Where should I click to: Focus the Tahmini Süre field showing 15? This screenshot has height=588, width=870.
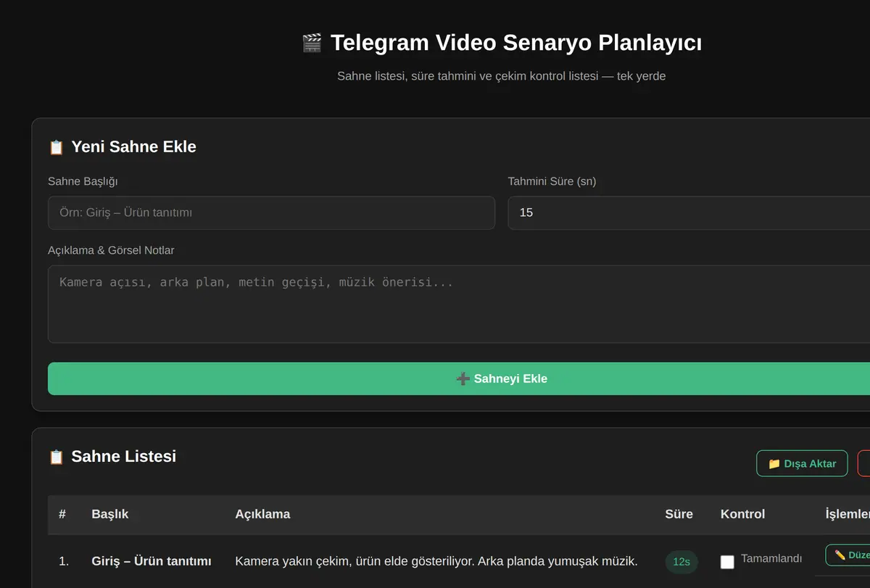689,212
